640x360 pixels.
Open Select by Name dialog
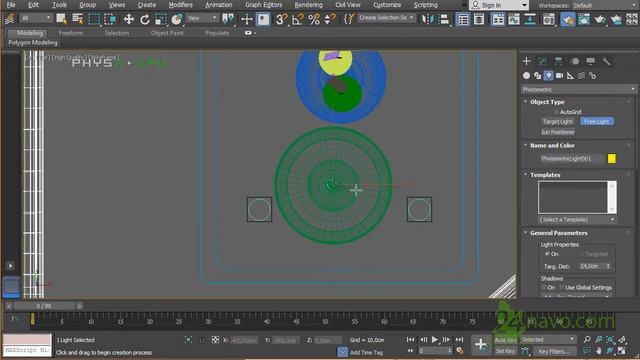coord(78,19)
